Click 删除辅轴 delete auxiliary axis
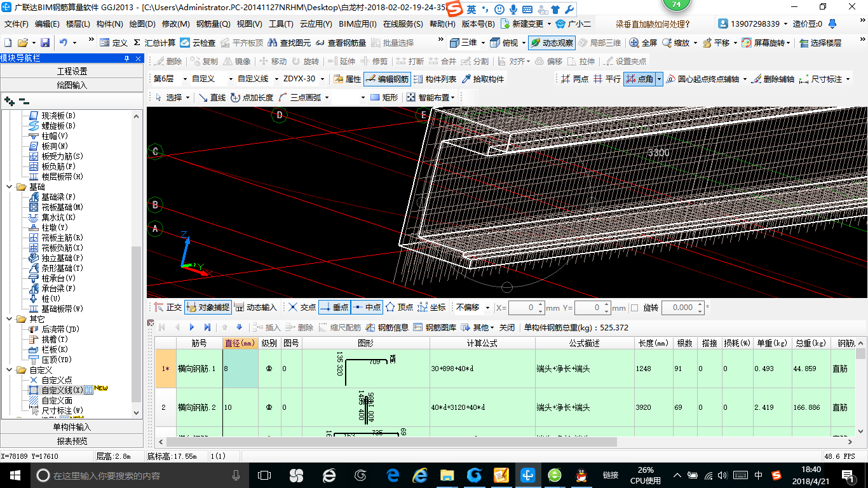868x488 pixels. tap(773, 79)
